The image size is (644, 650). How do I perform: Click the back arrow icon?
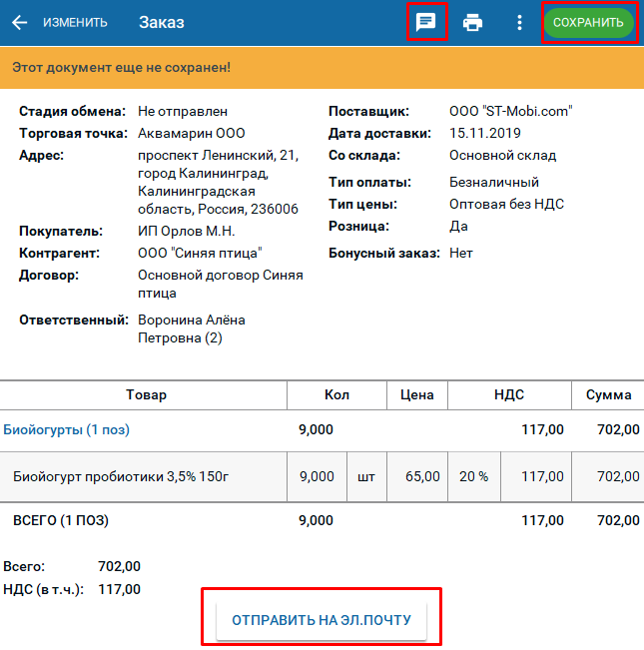19,23
